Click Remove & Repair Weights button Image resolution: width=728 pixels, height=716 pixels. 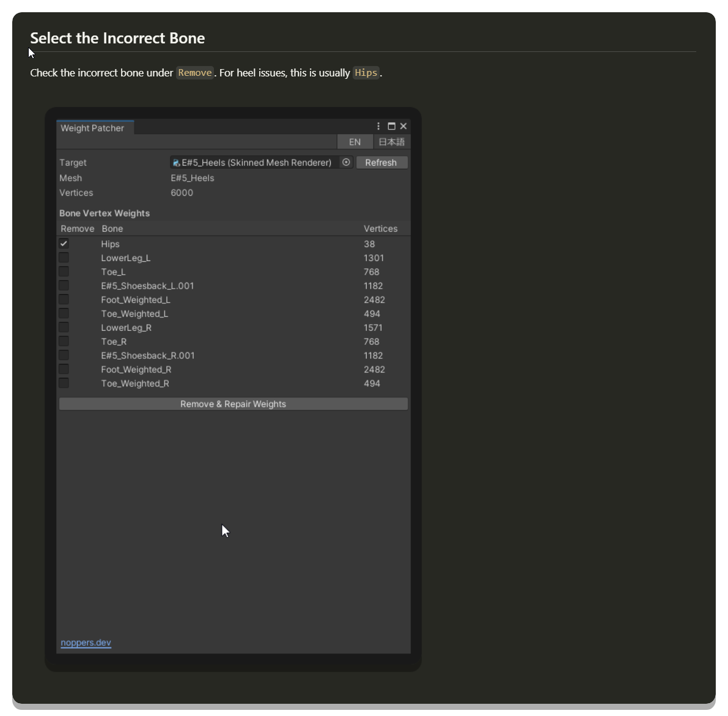(233, 404)
